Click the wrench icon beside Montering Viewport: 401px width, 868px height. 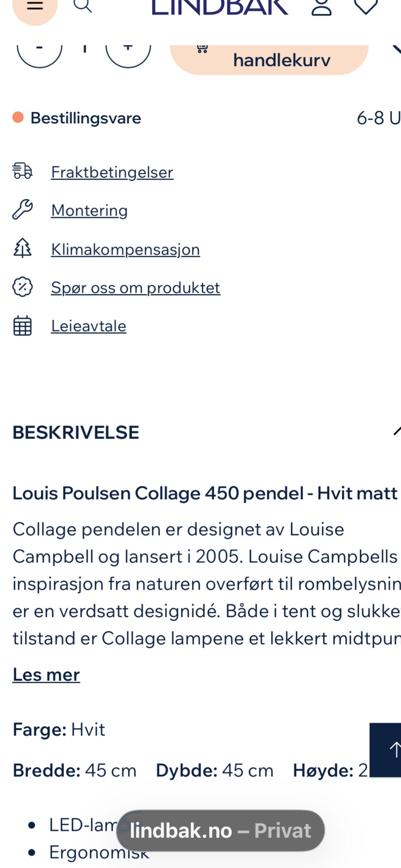(x=22, y=210)
